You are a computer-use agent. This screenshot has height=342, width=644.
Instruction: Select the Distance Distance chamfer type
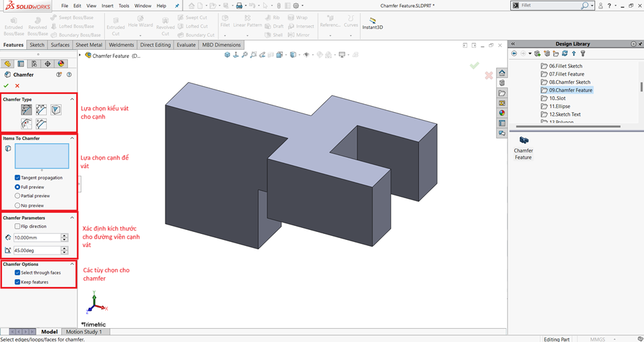[x=42, y=109]
